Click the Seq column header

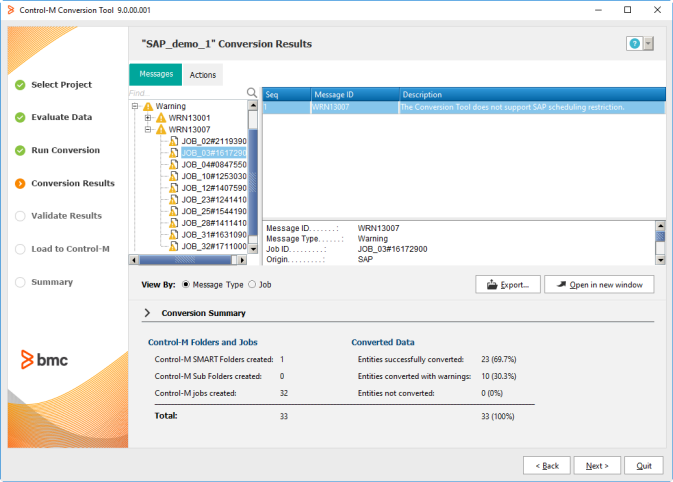[287, 94]
